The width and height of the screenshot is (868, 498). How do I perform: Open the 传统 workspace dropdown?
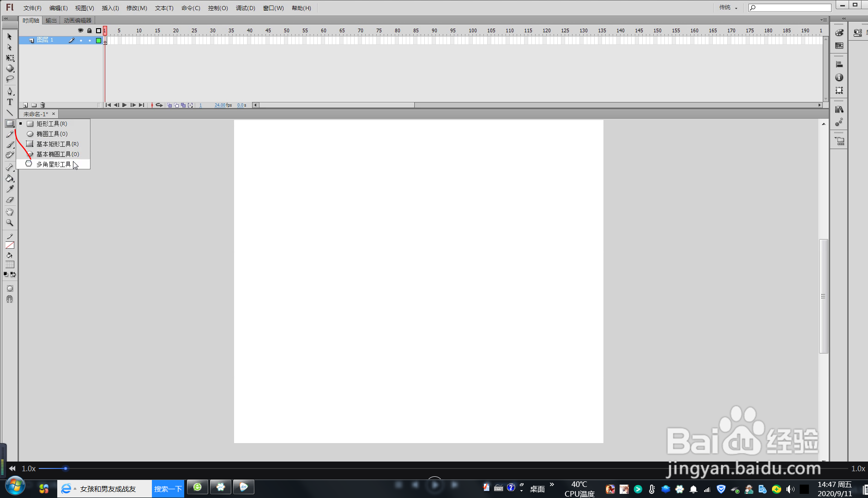(729, 7)
